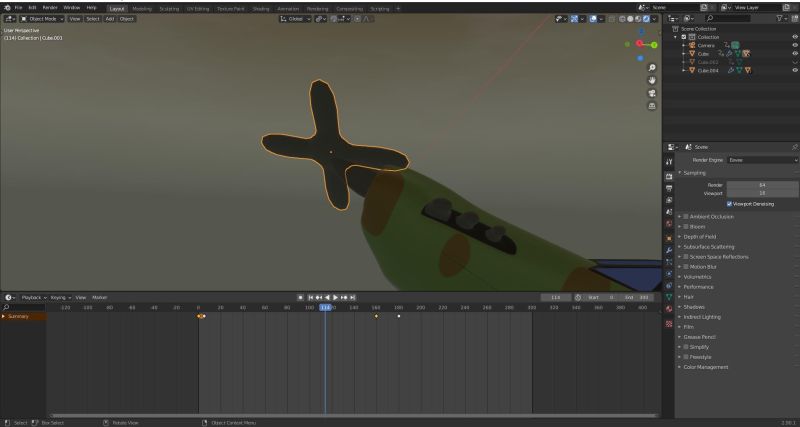Image resolution: width=800 pixels, height=427 pixels.
Task: Switch to the Shading workspace tab
Action: [x=261, y=9]
